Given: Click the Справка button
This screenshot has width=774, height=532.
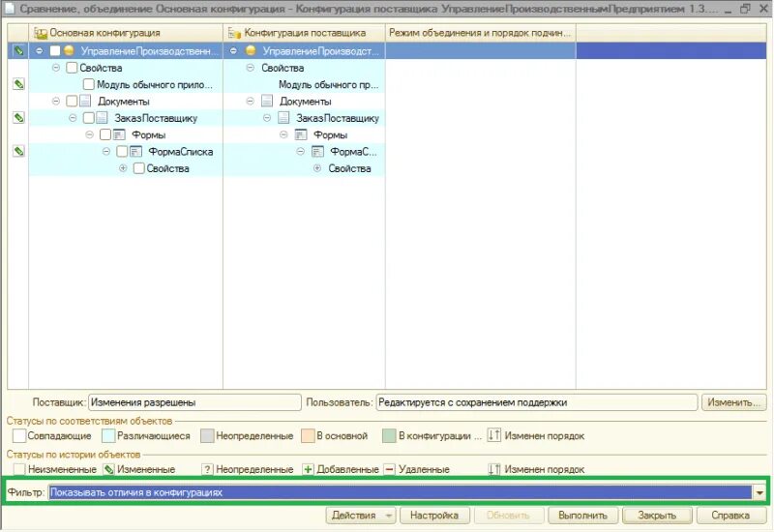Looking at the screenshot, I should [x=730, y=516].
